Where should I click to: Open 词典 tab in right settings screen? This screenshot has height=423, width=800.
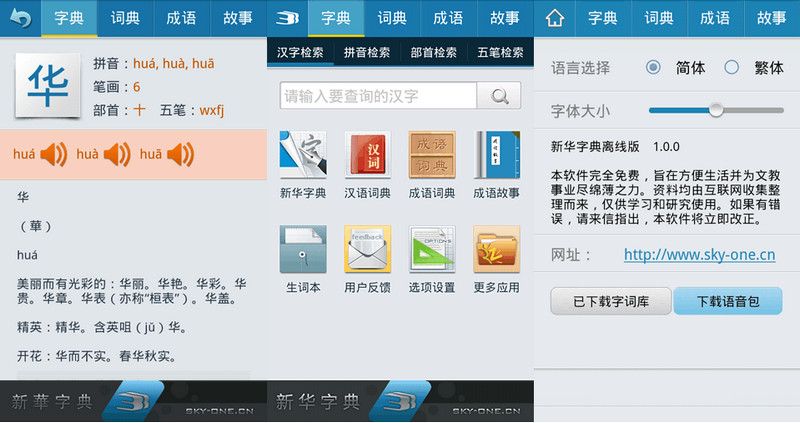pyautogui.click(x=659, y=18)
